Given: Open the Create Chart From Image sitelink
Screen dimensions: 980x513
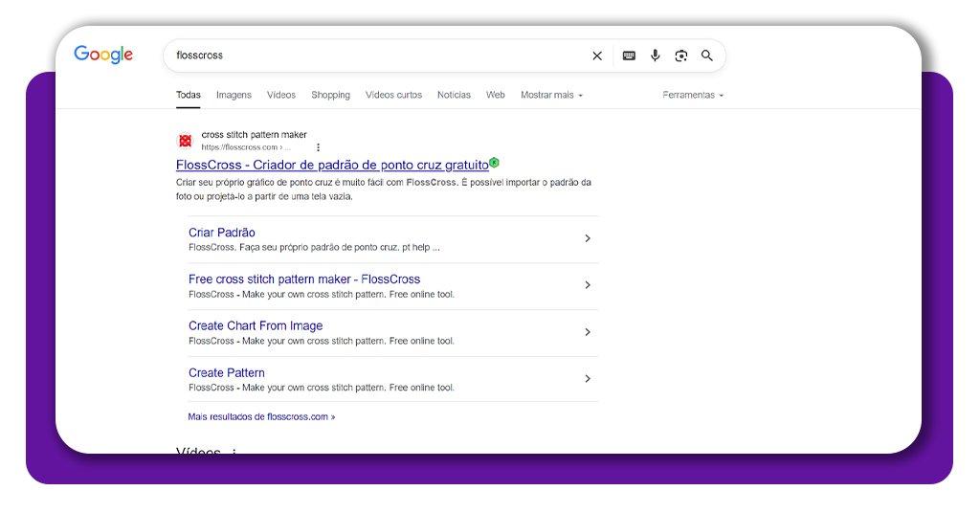Looking at the screenshot, I should (256, 325).
